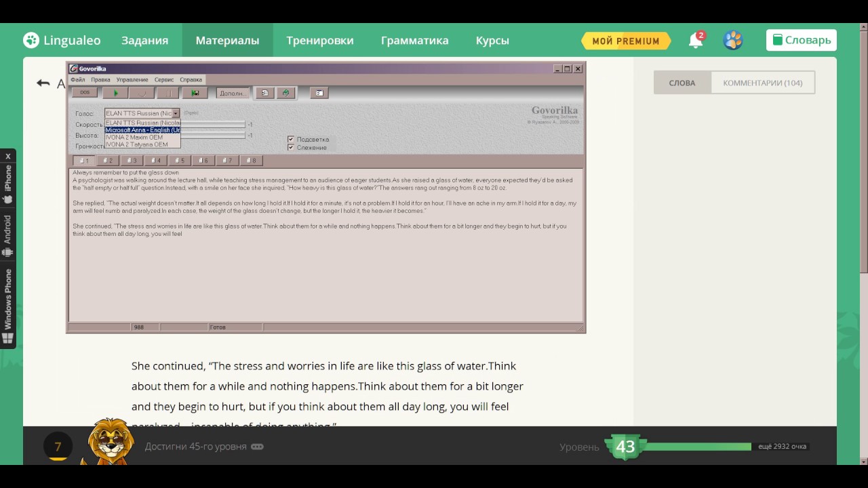Image resolution: width=868 pixels, height=488 pixels.
Task: Click the yellow number 7 badge
Action: pos(58,447)
